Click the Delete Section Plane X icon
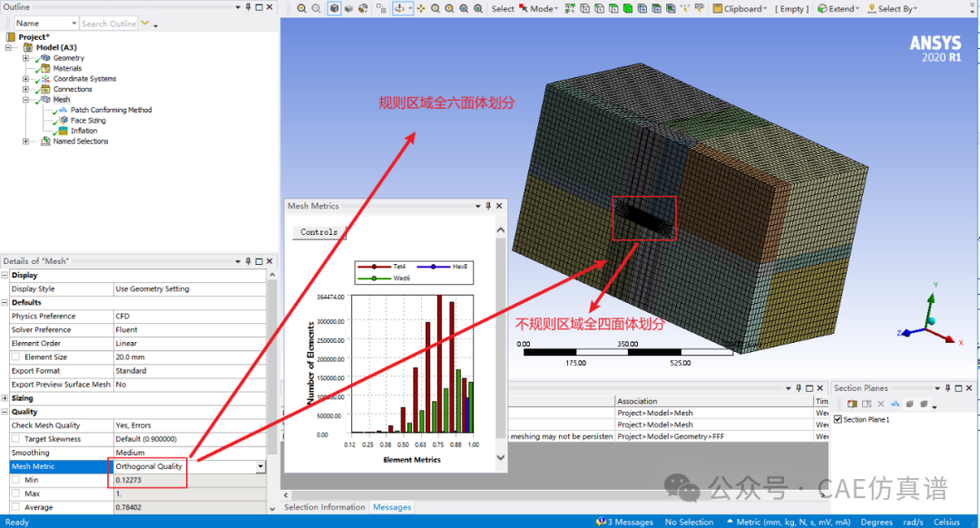The width and height of the screenshot is (980, 528). tap(880, 404)
